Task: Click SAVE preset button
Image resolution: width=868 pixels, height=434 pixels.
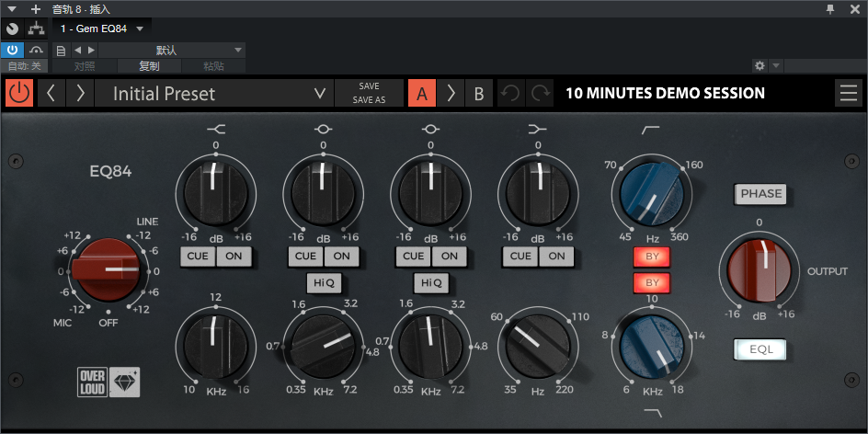Action: click(369, 86)
